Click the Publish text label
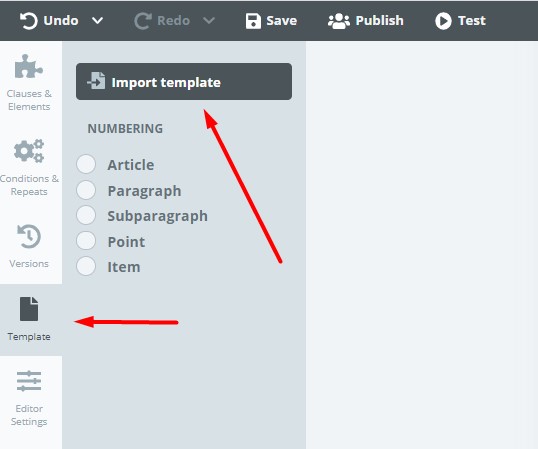 (x=379, y=21)
